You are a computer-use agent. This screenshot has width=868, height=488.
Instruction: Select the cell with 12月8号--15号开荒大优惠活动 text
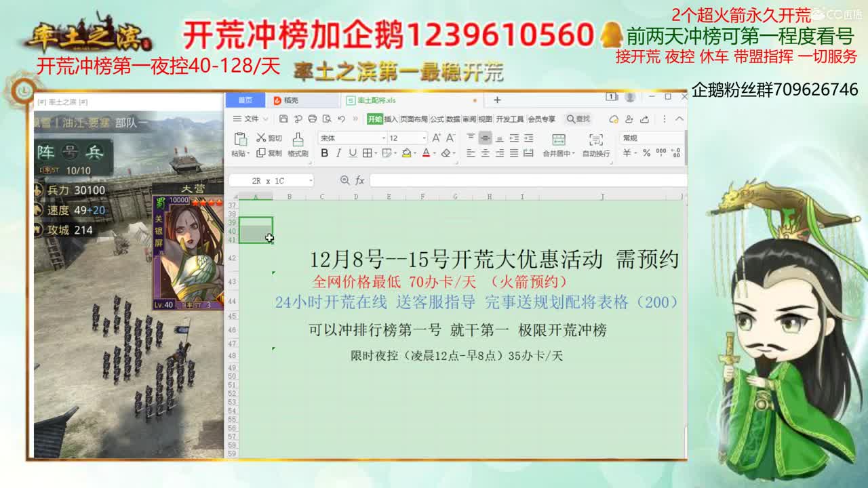[x=494, y=260]
